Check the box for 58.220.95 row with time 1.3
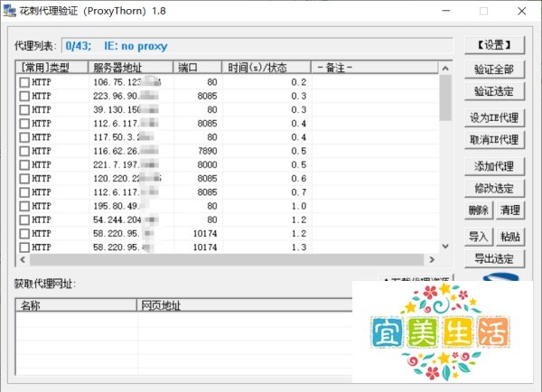 coord(24,247)
